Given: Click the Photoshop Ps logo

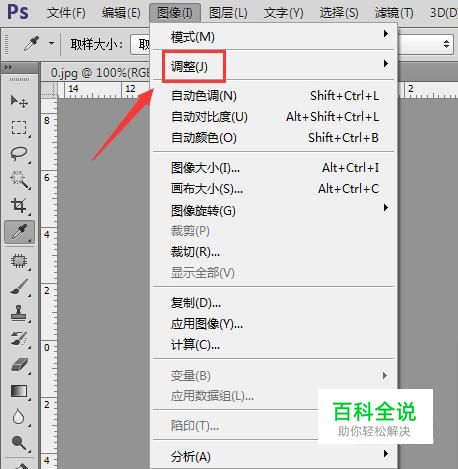Looking at the screenshot, I should point(18,12).
